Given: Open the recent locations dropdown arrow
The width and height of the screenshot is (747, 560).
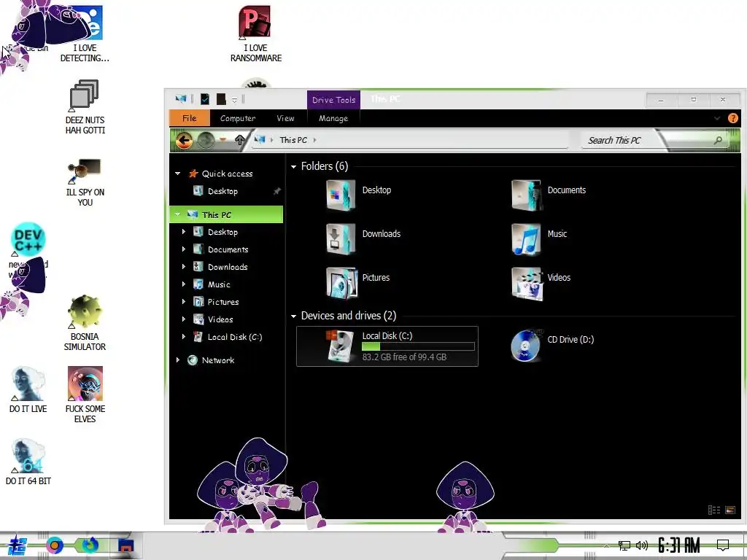Looking at the screenshot, I should [222, 140].
